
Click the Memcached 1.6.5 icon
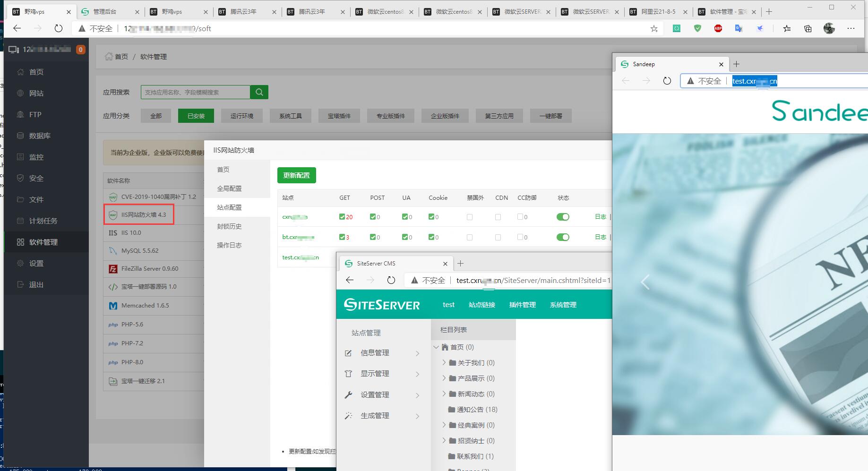tap(113, 306)
